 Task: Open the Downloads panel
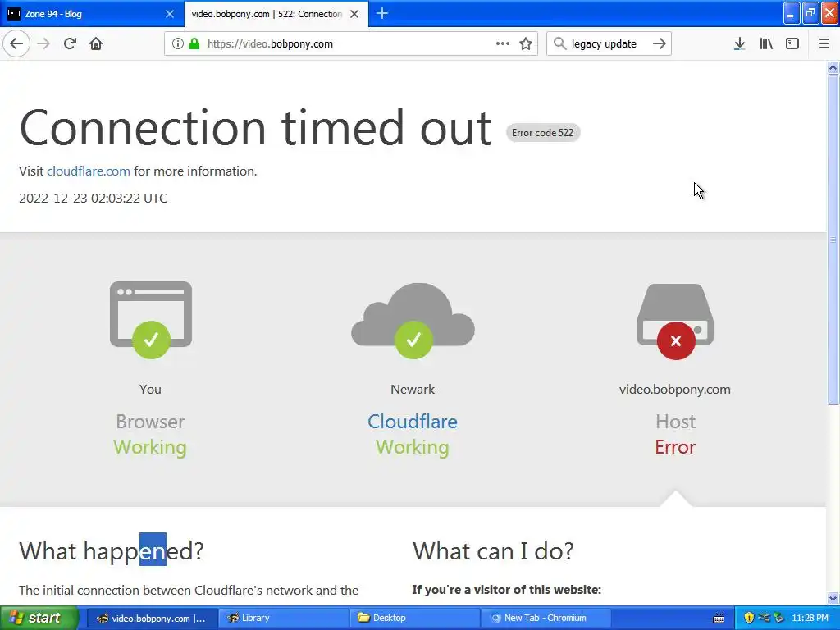click(740, 44)
